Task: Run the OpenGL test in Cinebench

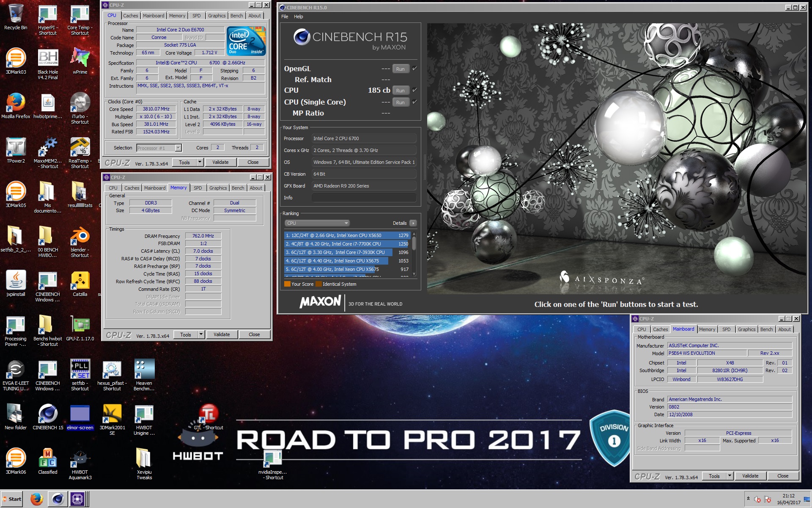Action: point(401,69)
